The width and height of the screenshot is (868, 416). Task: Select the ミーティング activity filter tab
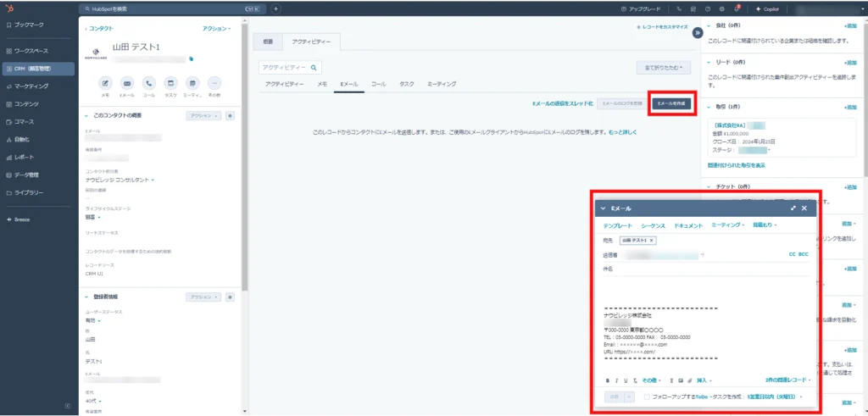tap(442, 84)
